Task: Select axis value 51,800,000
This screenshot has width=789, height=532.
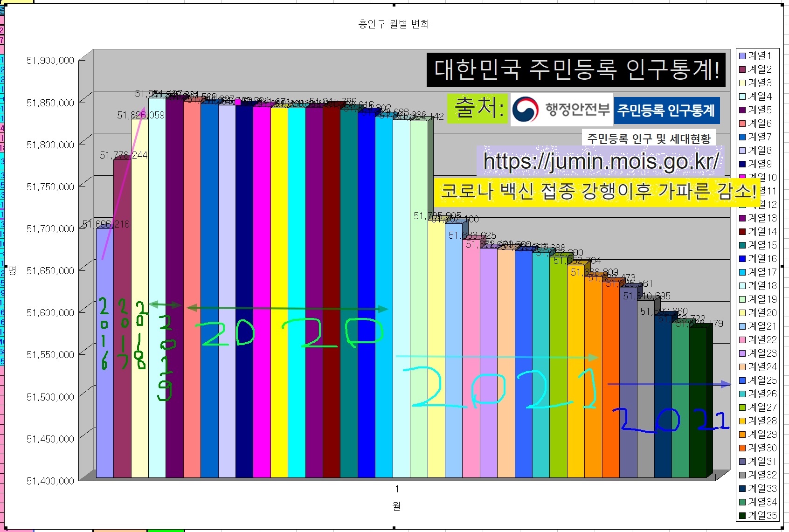Action: (x=50, y=145)
